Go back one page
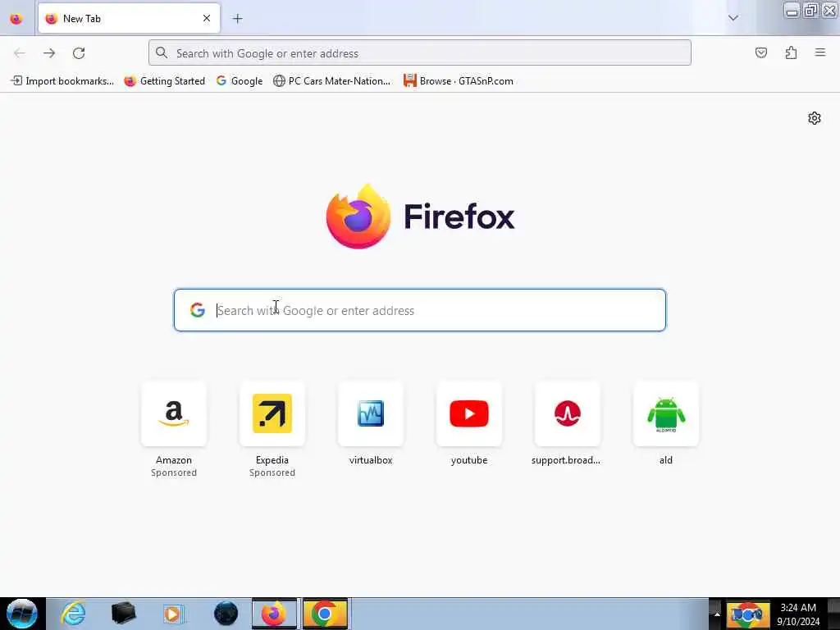The image size is (840, 630). point(20,53)
